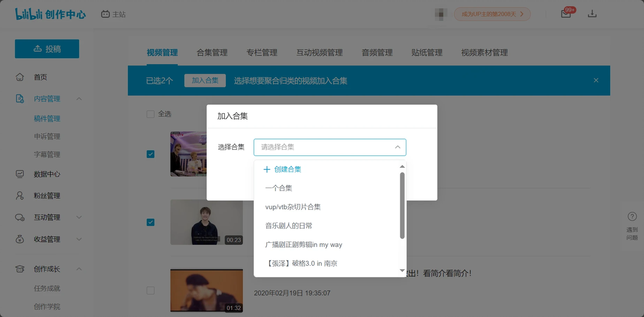Image resolution: width=644 pixels, height=317 pixels.
Task: Open 粉丝管理 person icon in sidebar
Action: [19, 196]
